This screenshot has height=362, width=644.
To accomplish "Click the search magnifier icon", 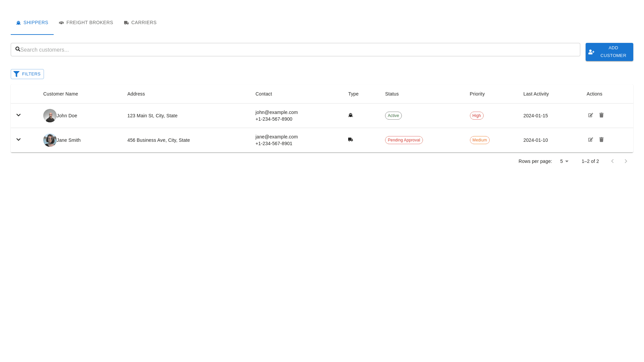I will (18, 49).
